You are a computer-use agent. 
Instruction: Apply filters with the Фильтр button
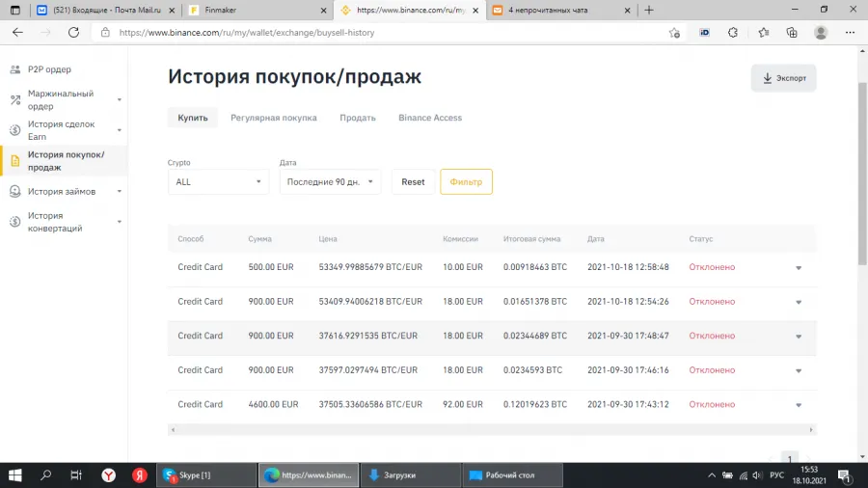[466, 181]
